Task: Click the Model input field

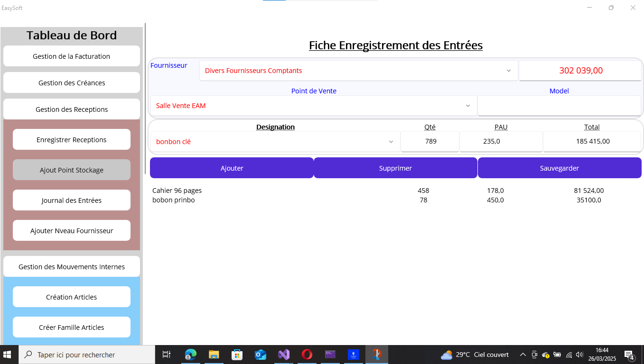Action: click(x=559, y=106)
